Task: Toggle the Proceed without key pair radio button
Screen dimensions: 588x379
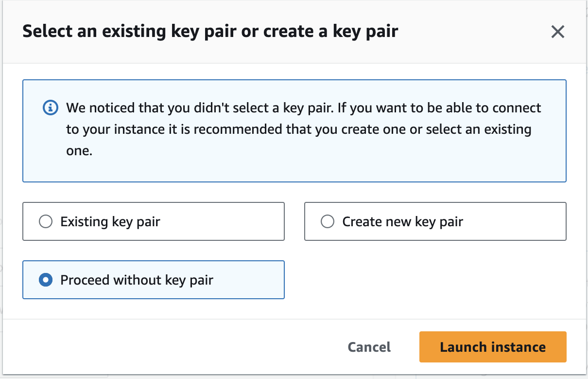Action: pyautogui.click(x=45, y=280)
